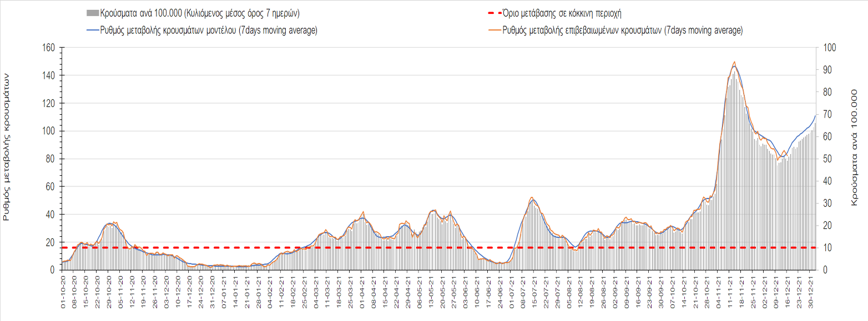868x321 pixels.
Task: Click the red dashed legend marker
Action: (x=492, y=13)
